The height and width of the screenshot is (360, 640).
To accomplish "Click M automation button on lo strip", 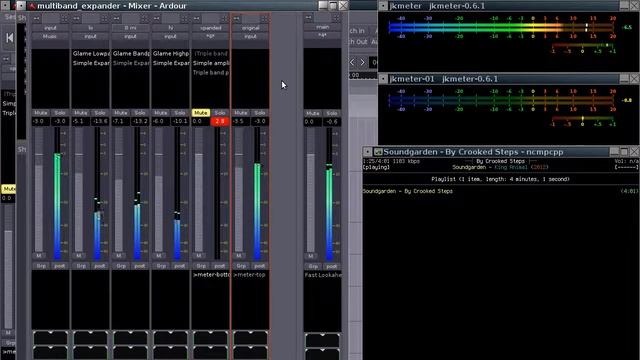I will point(79,256).
